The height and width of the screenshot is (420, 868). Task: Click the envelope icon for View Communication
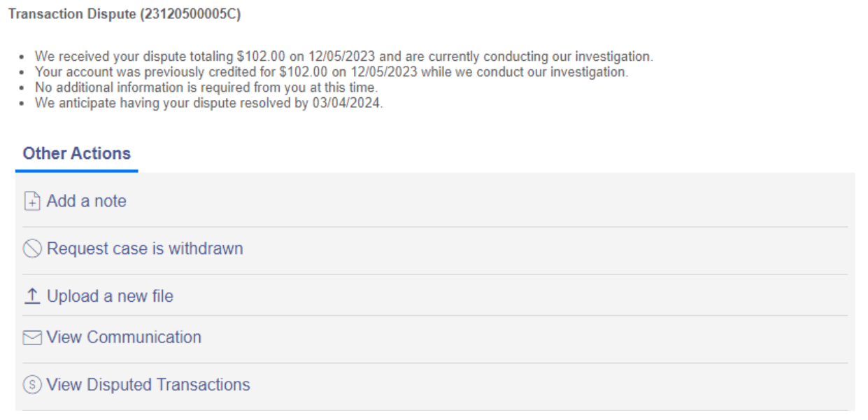coord(32,338)
